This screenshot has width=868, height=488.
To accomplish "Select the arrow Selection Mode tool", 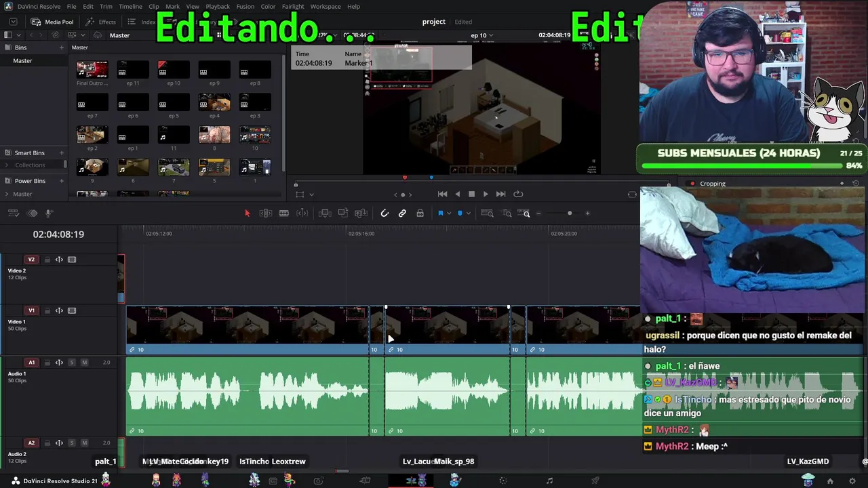I will click(x=247, y=213).
